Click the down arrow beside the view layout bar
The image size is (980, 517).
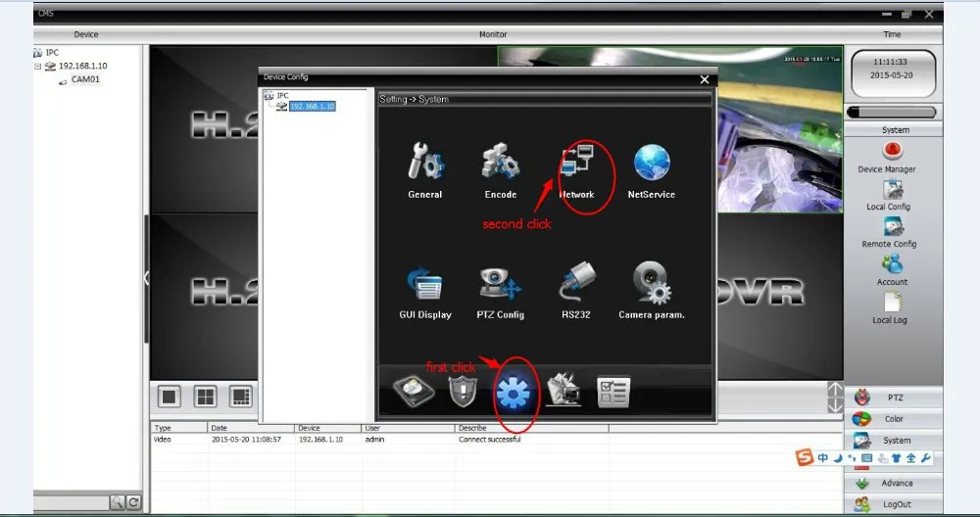point(836,405)
